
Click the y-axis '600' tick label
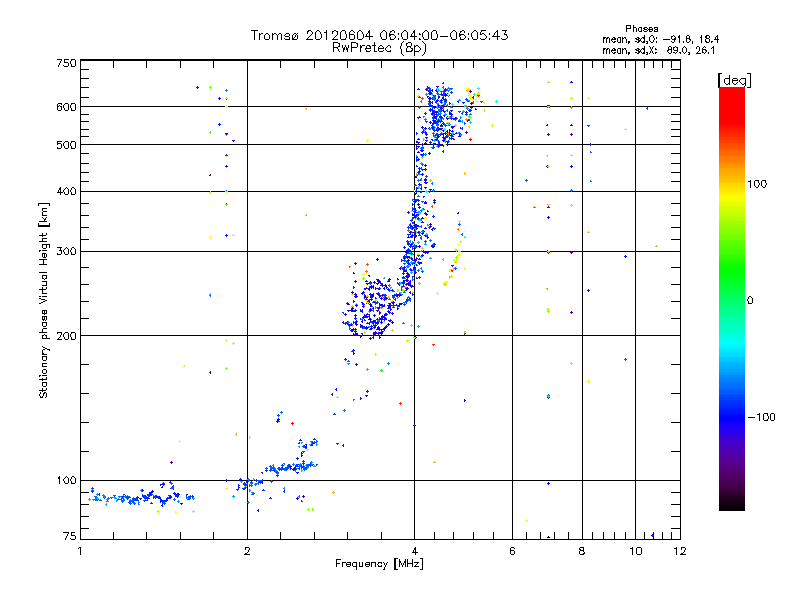tap(66, 107)
